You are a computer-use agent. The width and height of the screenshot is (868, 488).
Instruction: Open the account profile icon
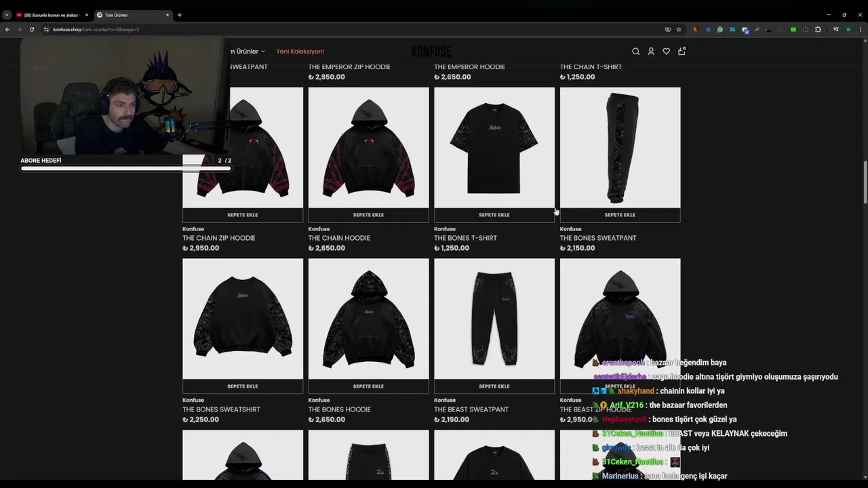click(x=651, y=52)
